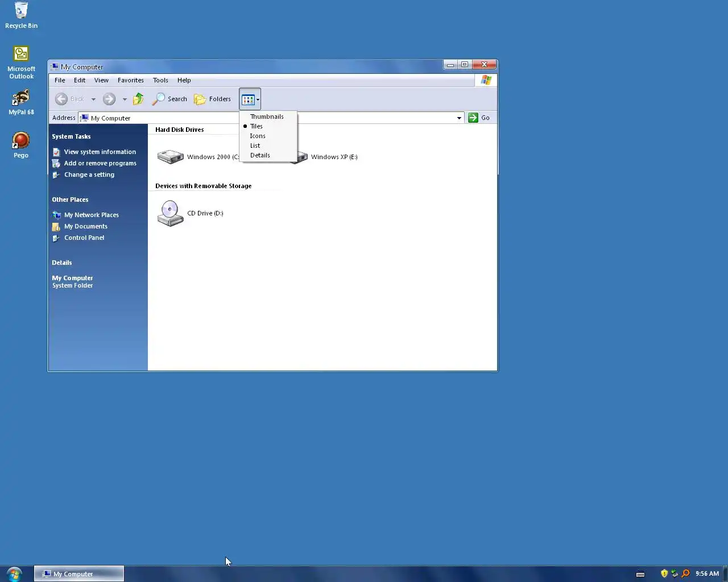Open the Forward history dropdown arrow
This screenshot has width=728, height=582.
coord(125,99)
